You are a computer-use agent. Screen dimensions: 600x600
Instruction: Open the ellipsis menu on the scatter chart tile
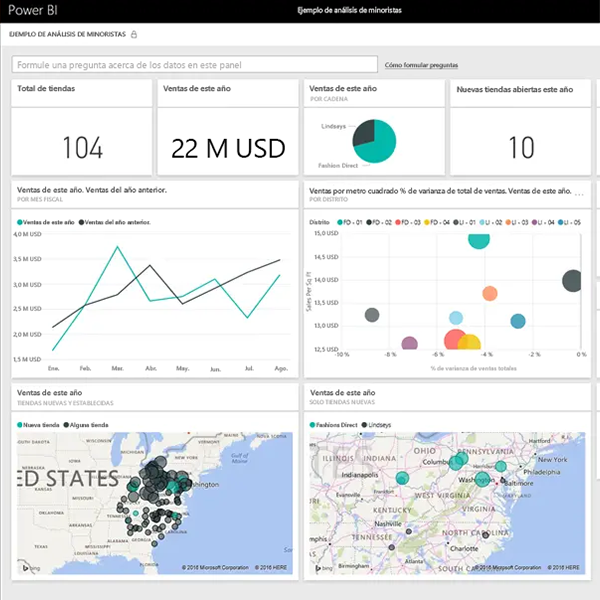pos(579,190)
